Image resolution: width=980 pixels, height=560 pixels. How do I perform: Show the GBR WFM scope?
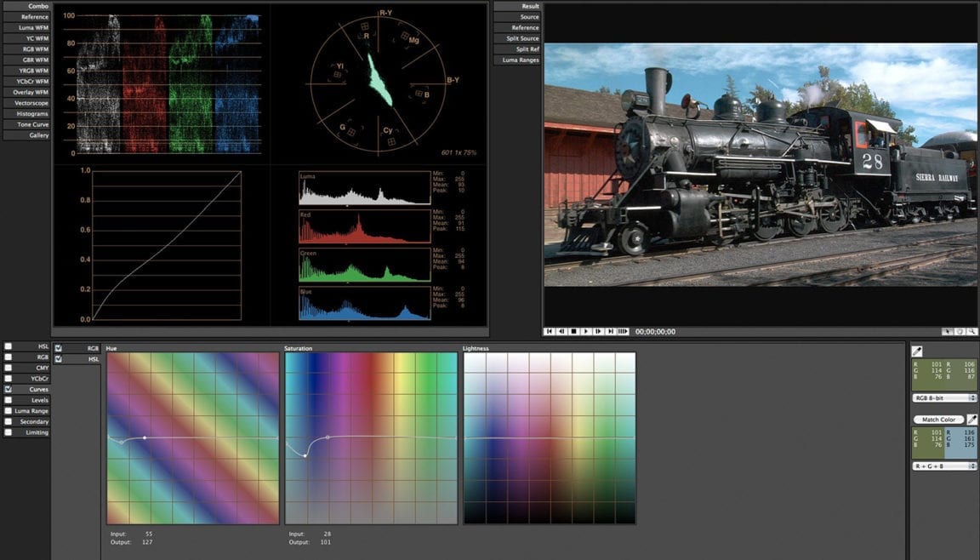point(26,60)
